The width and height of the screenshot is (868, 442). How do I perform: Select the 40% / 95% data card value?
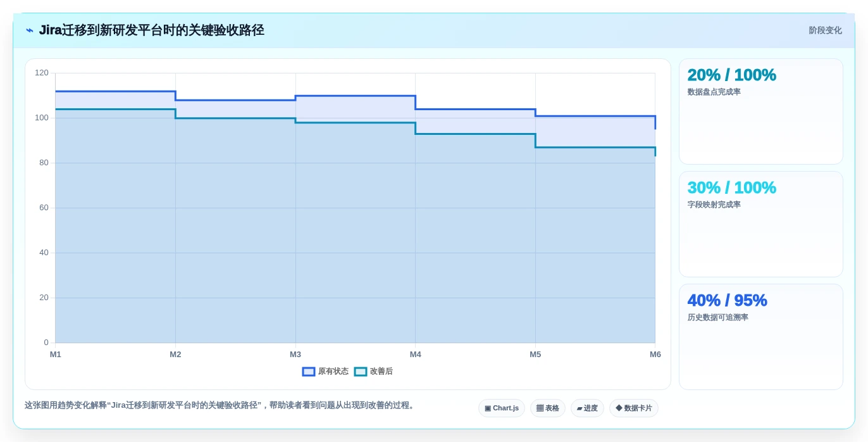[727, 300]
